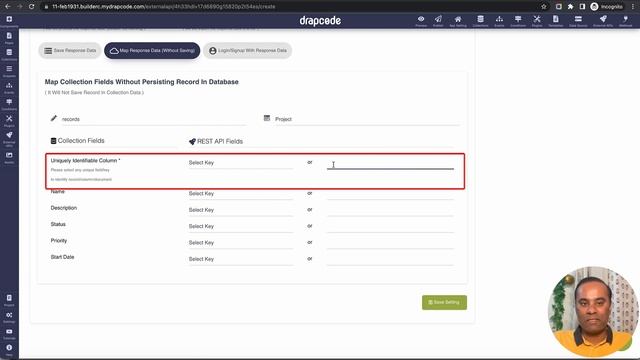Open Snippets in the left sidebar
640x360 pixels.
point(9,71)
